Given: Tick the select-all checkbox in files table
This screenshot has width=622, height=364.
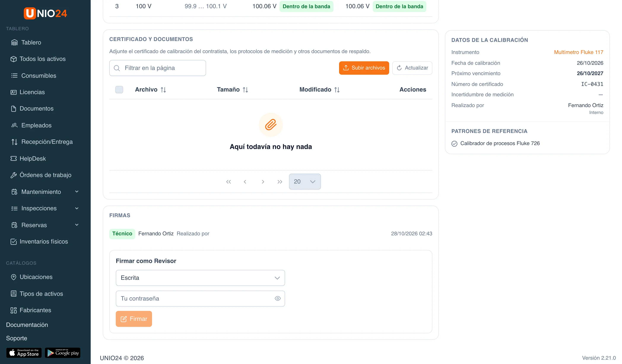Looking at the screenshot, I should [119, 90].
